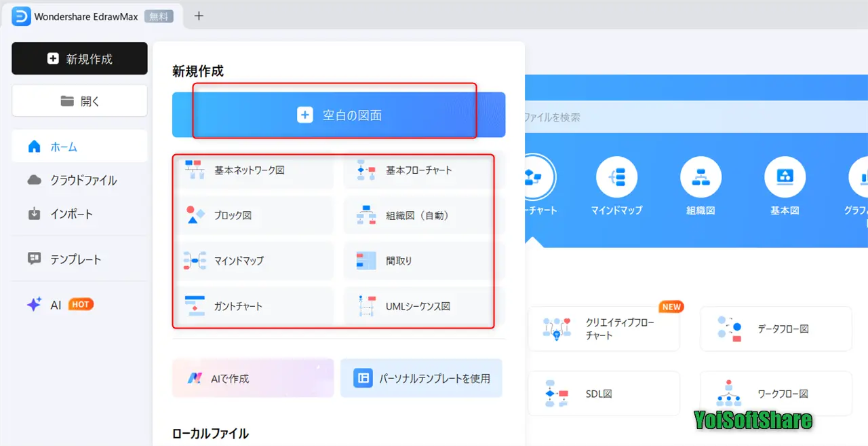868x446 pixels.
Task: Select the 間取り text label
Action: point(399,261)
